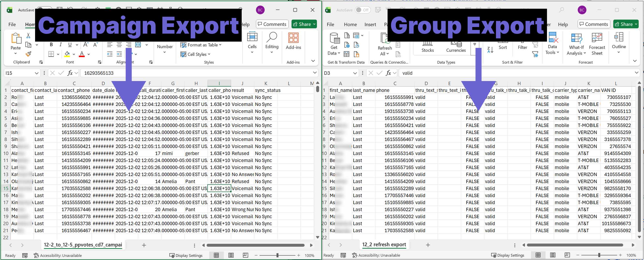Viewport: 644px width, 260px height.
Task: Align text left in the Alignment group
Action: [x=110, y=45]
